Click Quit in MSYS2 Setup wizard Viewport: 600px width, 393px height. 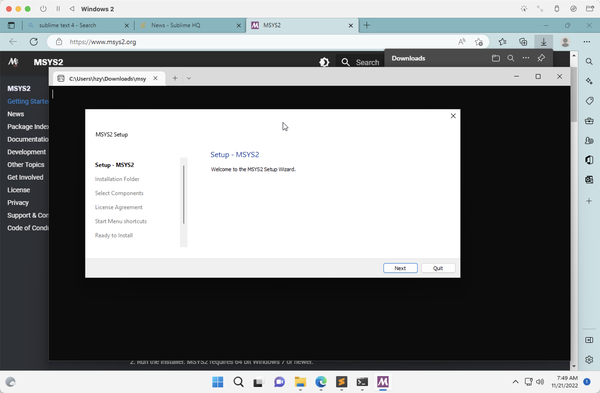point(438,268)
